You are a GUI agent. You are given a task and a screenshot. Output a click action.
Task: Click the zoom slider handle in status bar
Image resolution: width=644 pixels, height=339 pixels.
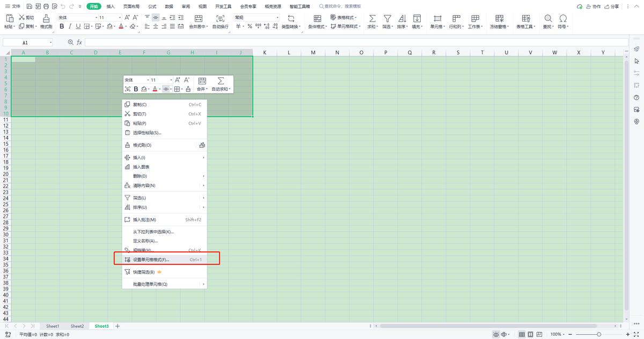point(599,334)
